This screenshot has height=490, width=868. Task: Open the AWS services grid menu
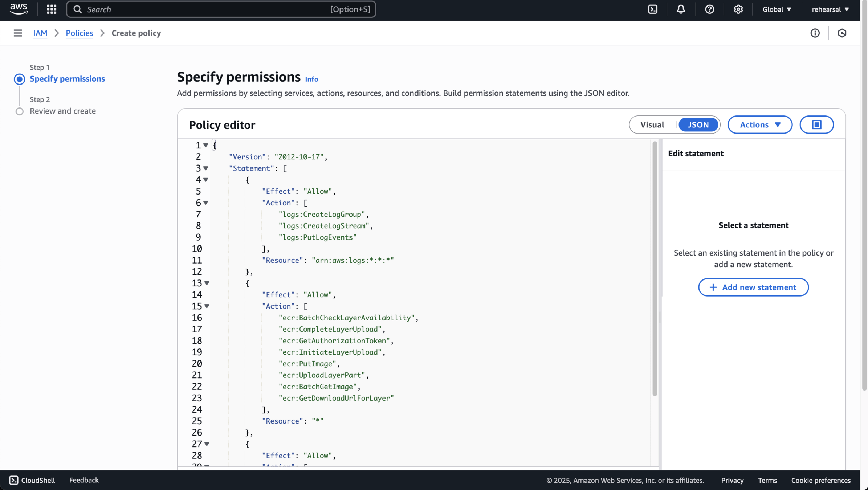[52, 9]
